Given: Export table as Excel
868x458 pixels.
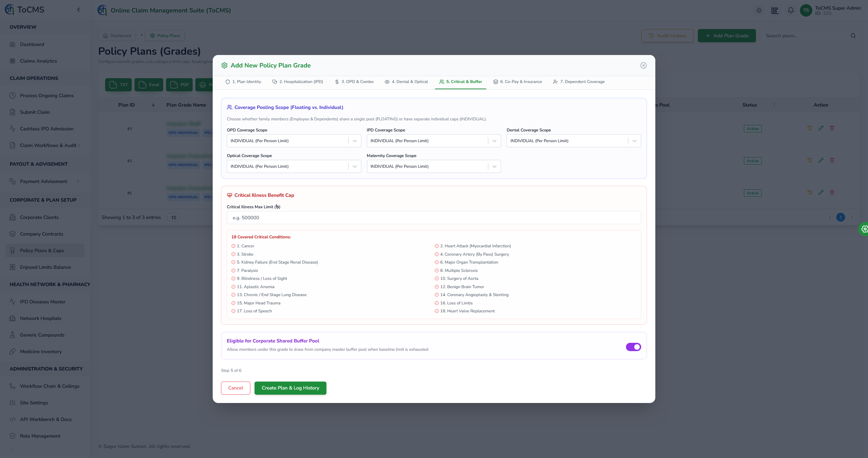Looking at the screenshot, I should click(149, 85).
